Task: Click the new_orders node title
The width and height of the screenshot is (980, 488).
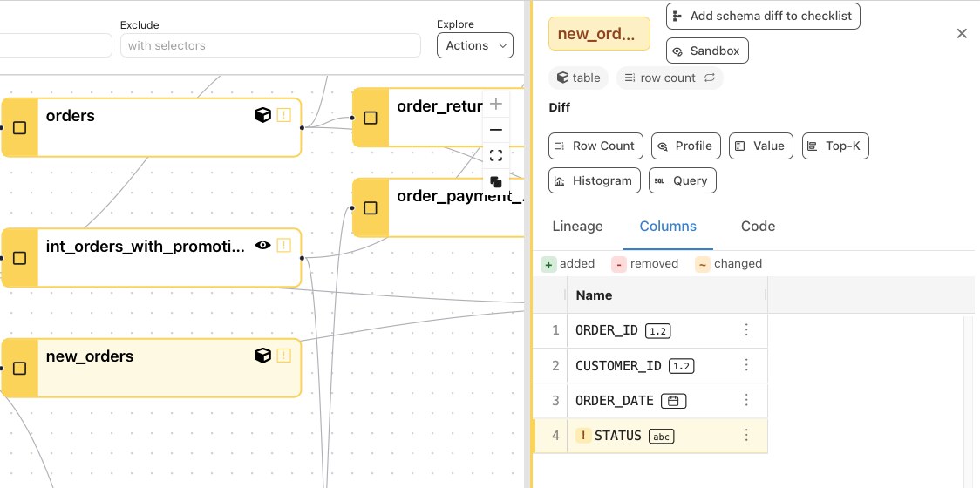Action: pyautogui.click(x=90, y=356)
